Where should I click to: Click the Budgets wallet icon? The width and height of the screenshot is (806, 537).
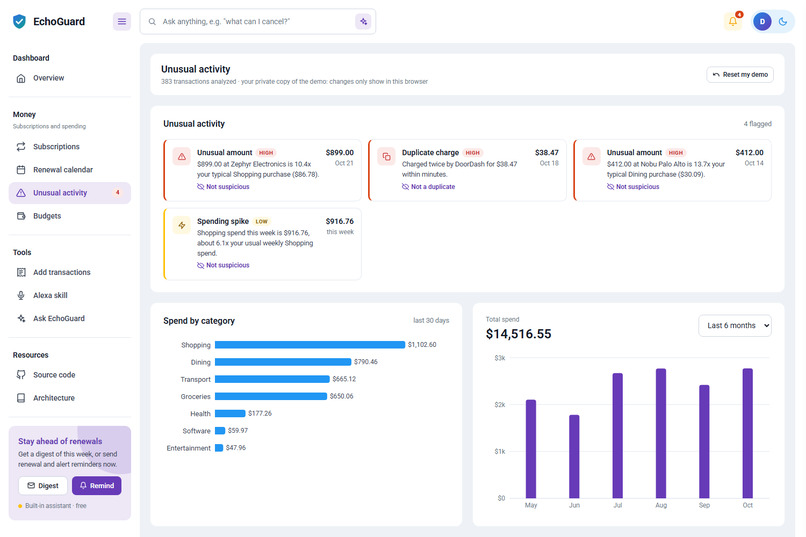(x=21, y=216)
